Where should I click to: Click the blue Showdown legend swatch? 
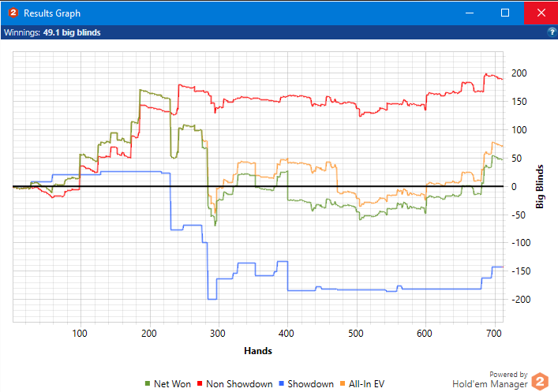coord(282,383)
